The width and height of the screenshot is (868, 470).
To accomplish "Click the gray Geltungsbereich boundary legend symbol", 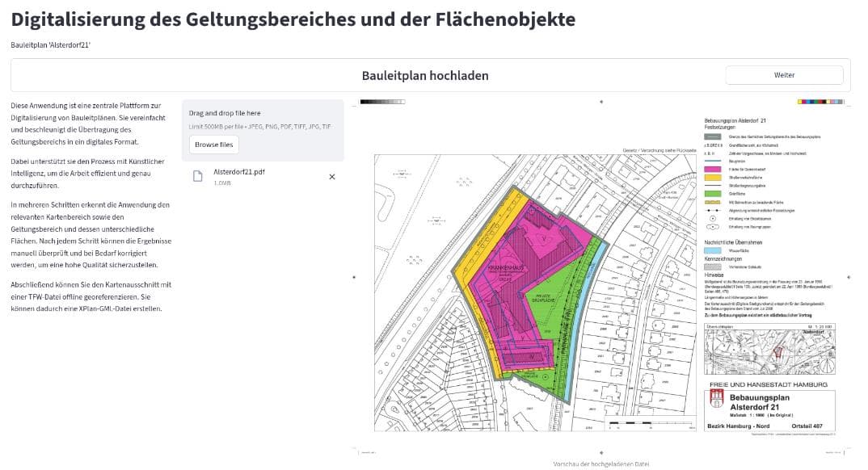I will 713,136.
